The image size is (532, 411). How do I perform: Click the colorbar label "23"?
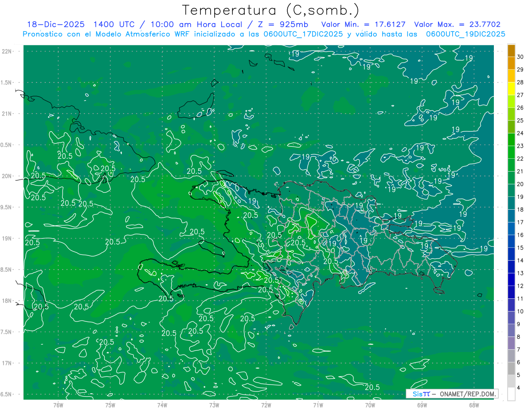(521, 146)
